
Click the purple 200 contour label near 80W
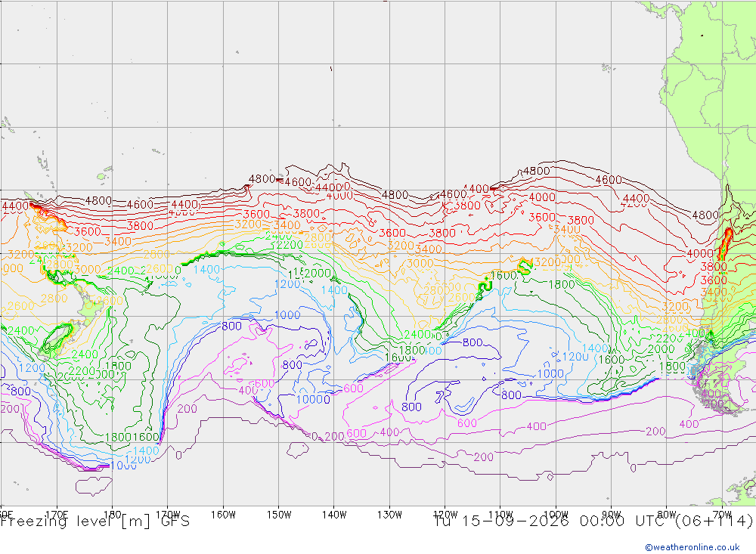click(x=655, y=432)
